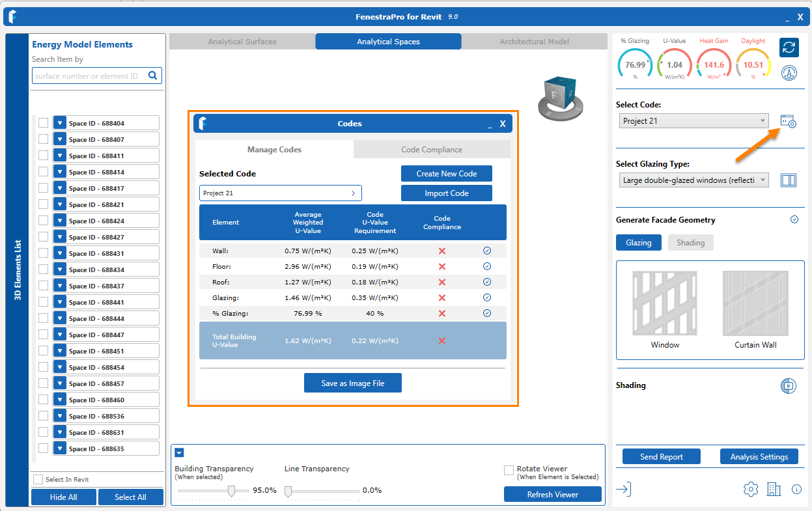
Task: Click the compass orientation icon
Action: (789, 72)
